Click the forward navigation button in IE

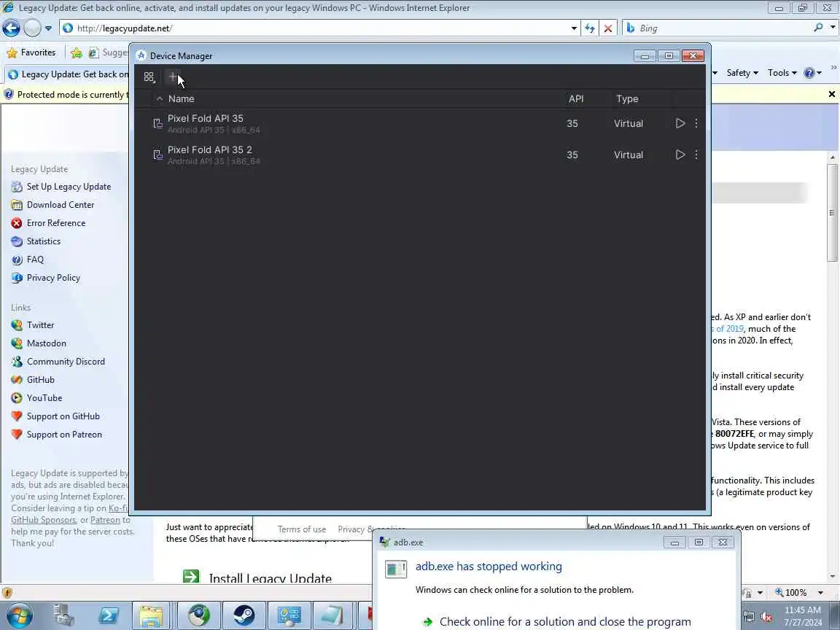(32, 28)
